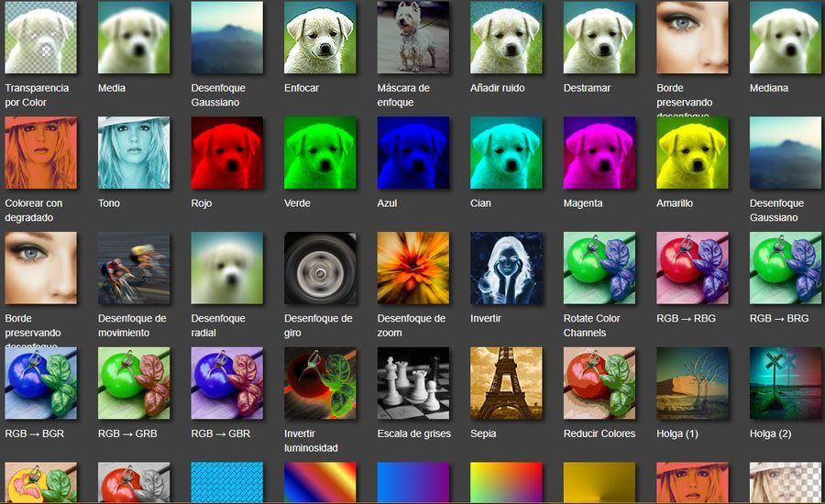Choose the Invertir negative portrait thumbnail
The image size is (825, 504).
(506, 268)
